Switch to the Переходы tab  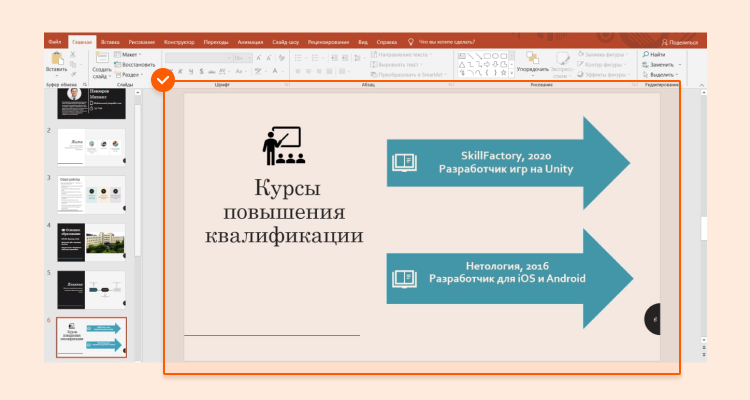pos(216,42)
